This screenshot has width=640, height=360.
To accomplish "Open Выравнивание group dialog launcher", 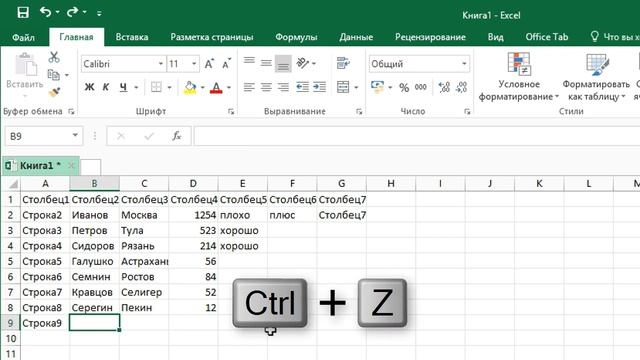I will [359, 111].
